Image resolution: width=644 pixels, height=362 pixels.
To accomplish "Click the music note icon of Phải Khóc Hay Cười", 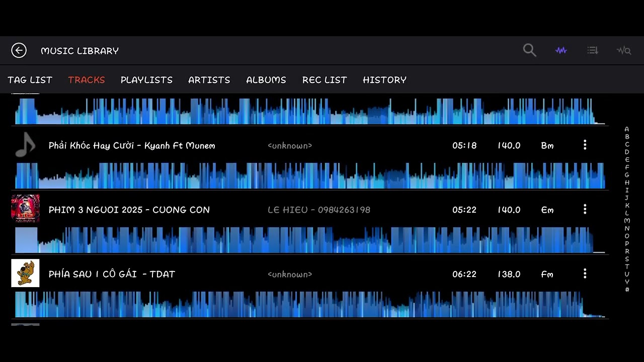I will coord(25,145).
